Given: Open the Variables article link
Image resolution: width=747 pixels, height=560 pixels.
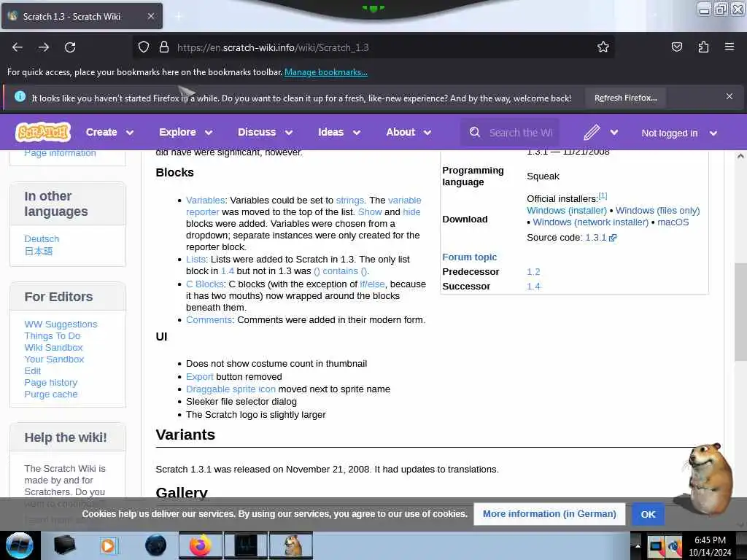Looking at the screenshot, I should (205, 200).
